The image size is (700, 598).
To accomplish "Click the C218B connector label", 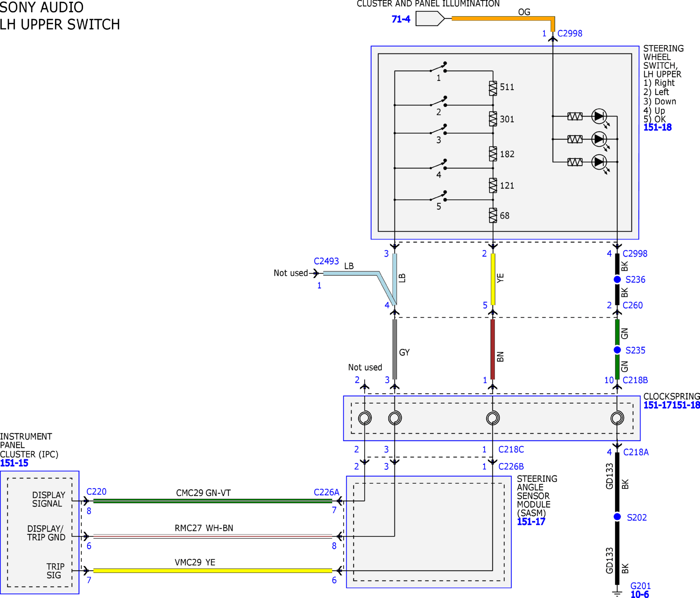I will tap(635, 380).
